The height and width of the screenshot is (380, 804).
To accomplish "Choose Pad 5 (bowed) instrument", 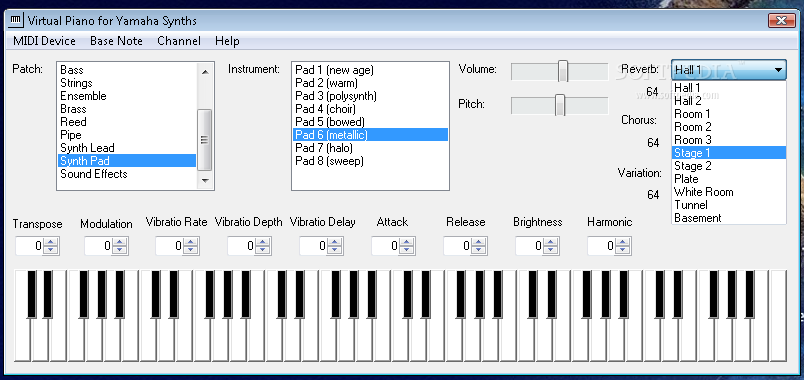I will point(370,122).
